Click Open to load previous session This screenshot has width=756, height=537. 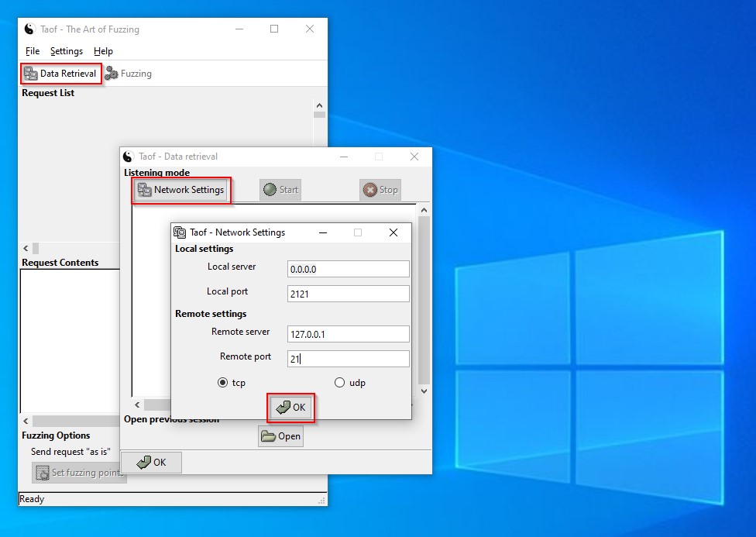[x=280, y=436]
